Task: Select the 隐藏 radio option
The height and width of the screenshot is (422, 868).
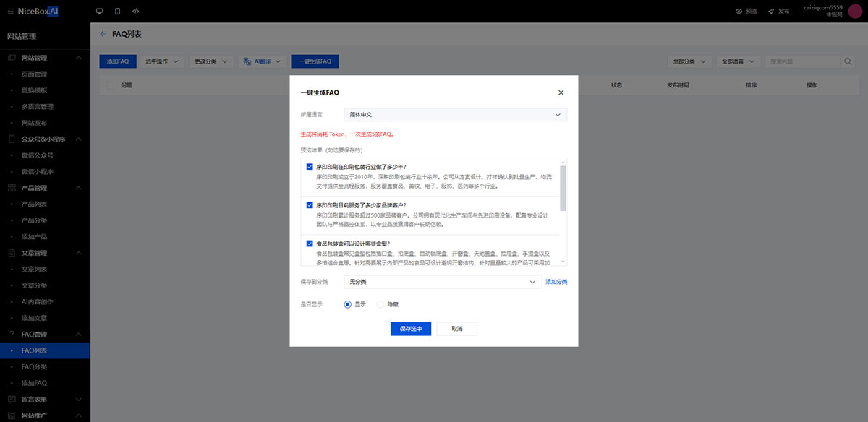Action: [x=380, y=305]
